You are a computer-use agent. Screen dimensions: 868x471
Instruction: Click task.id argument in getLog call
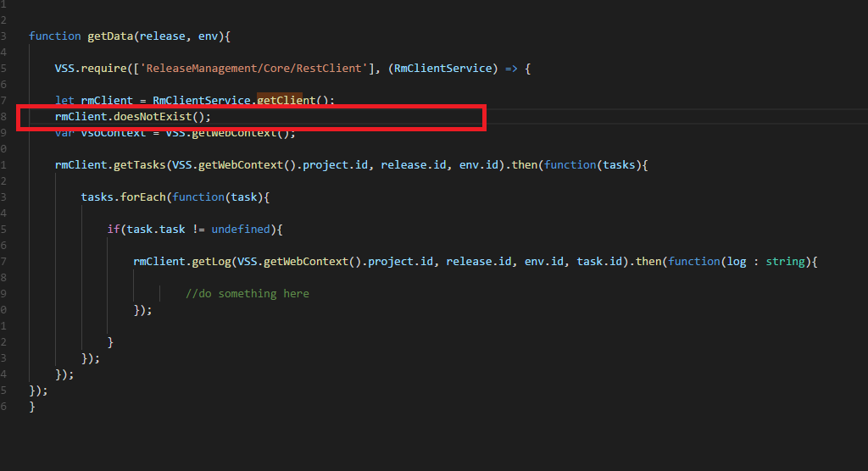click(x=599, y=261)
